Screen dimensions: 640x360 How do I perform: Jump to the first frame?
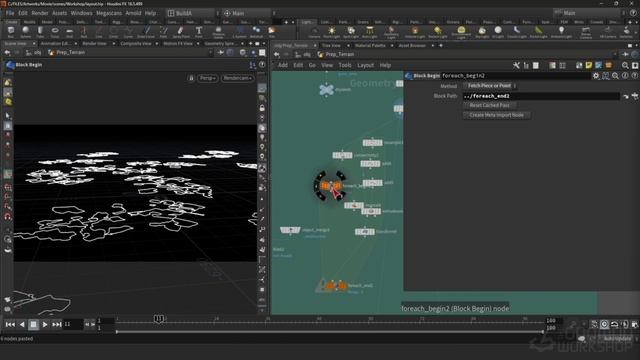tap(10, 324)
